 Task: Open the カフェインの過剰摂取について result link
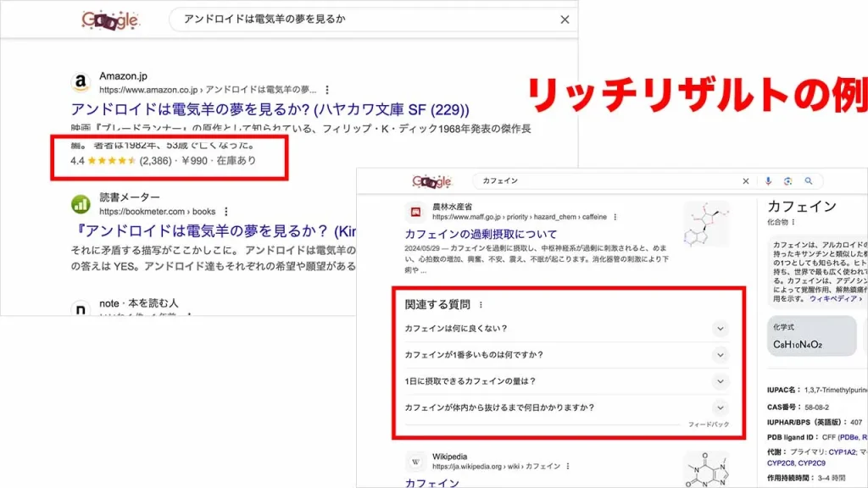[x=481, y=234]
